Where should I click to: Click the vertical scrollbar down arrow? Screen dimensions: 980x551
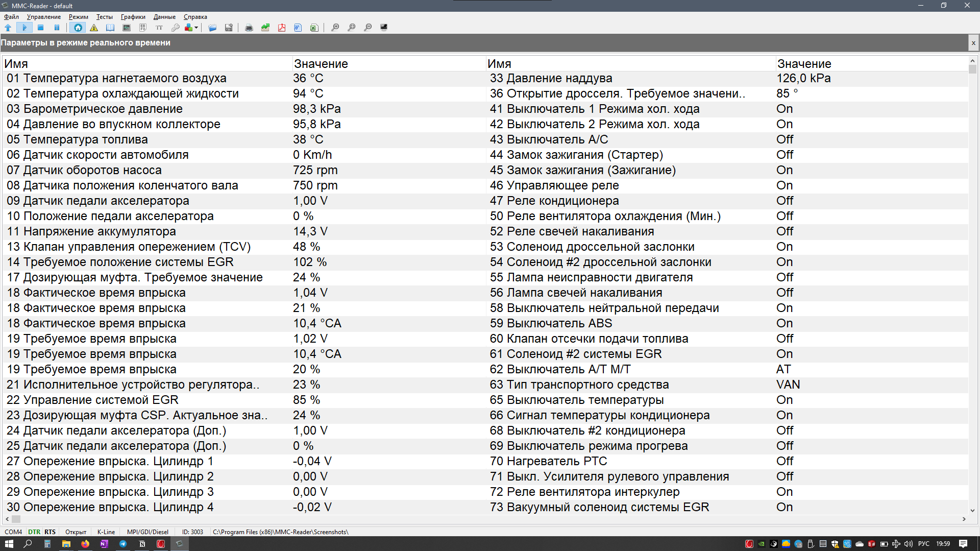click(972, 510)
